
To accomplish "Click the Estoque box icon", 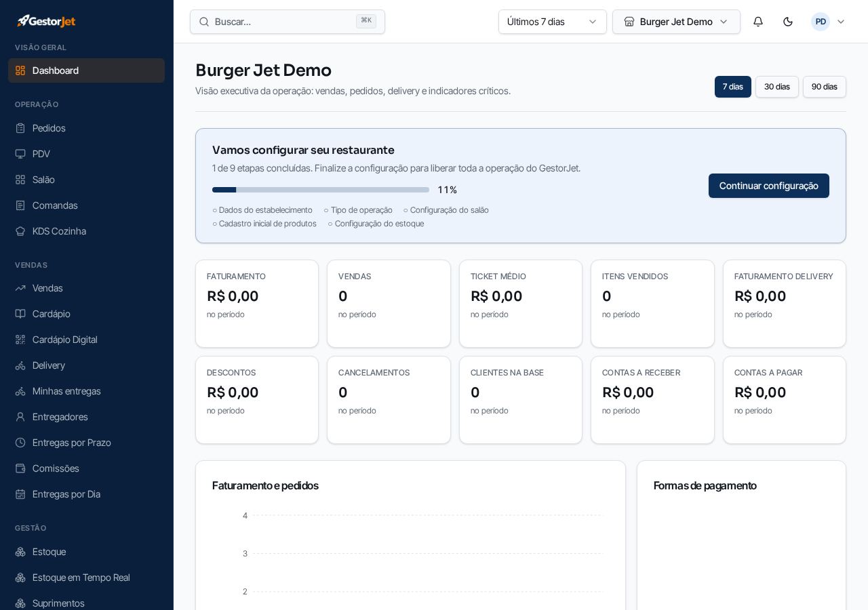I will (20, 552).
